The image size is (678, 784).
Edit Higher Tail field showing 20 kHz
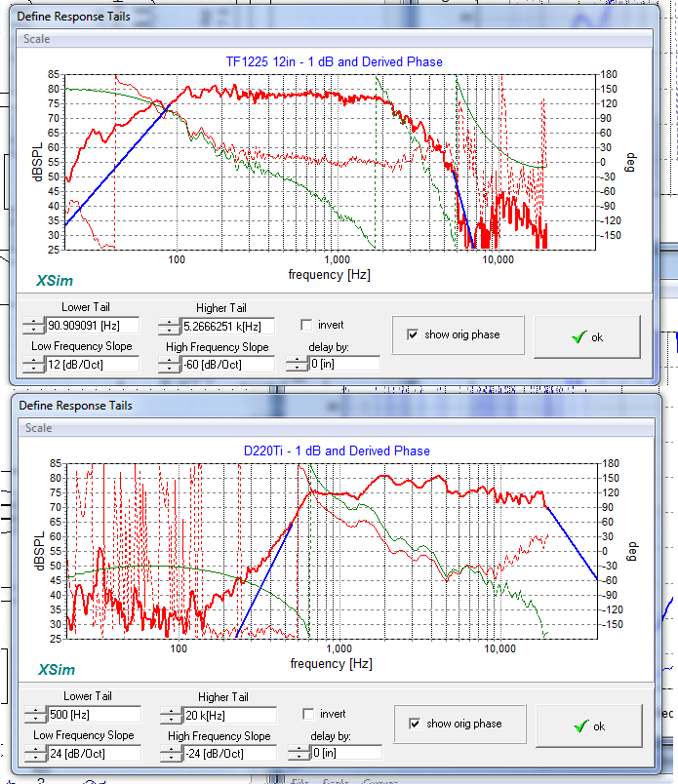[x=229, y=716]
